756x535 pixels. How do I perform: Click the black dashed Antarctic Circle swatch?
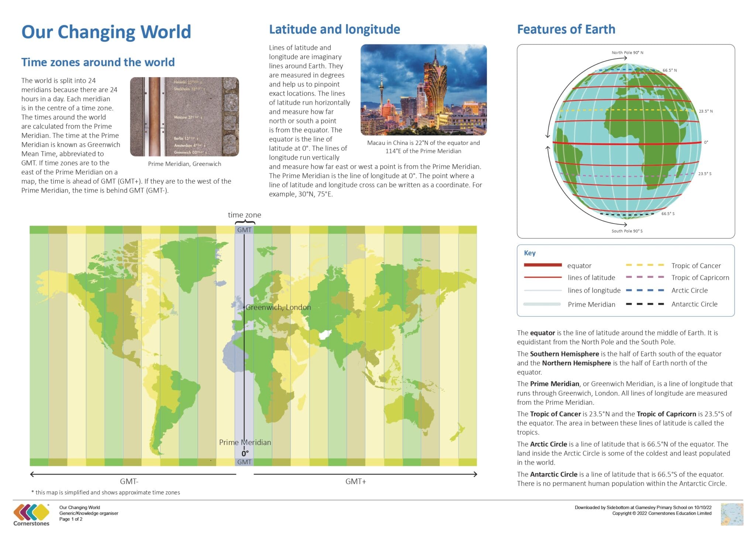coord(645,304)
